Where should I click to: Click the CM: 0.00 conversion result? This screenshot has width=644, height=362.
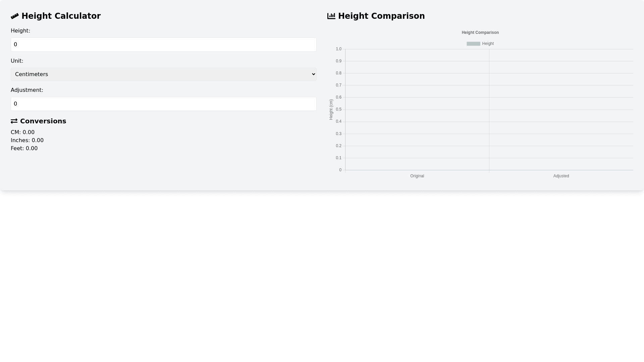pos(22,132)
